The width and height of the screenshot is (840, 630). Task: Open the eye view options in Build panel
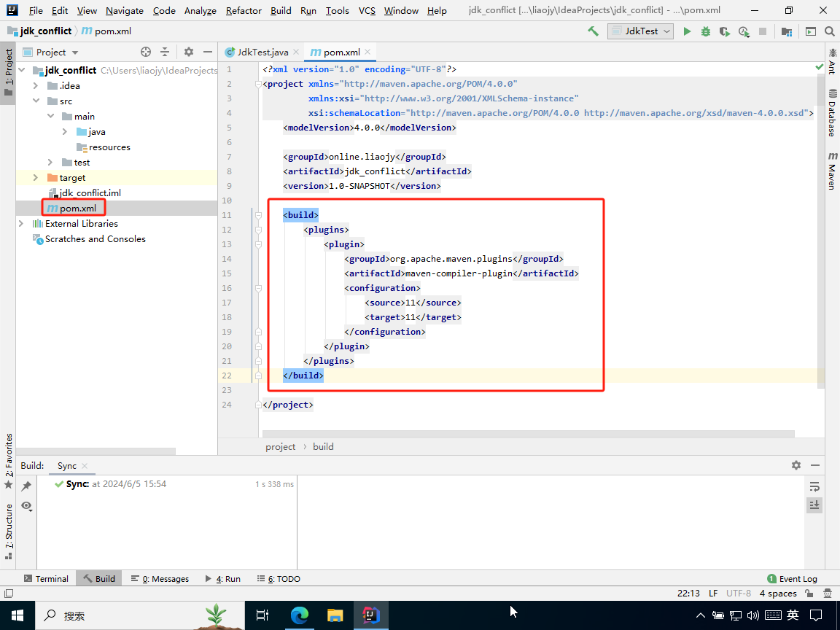tap(26, 506)
